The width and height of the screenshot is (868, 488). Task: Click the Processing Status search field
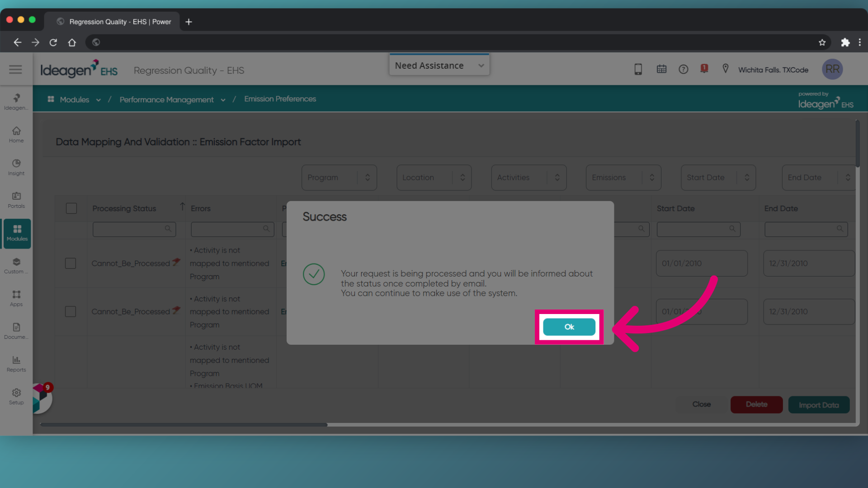pos(134,229)
